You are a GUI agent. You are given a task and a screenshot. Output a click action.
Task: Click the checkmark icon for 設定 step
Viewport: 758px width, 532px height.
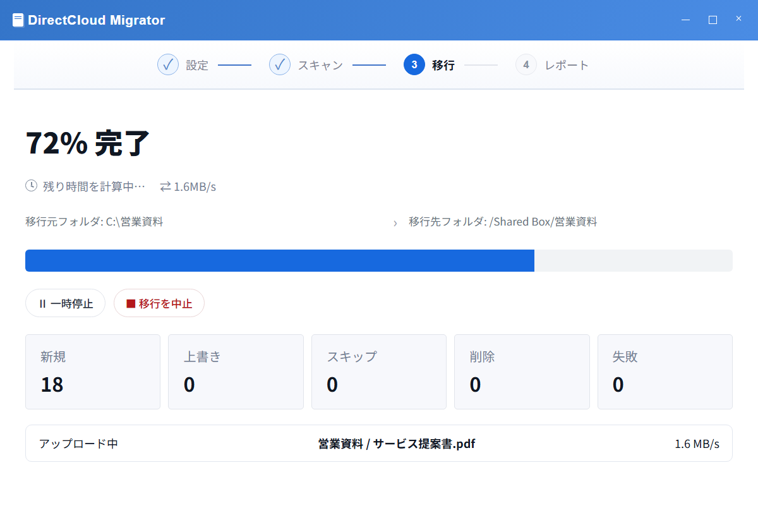[168, 64]
